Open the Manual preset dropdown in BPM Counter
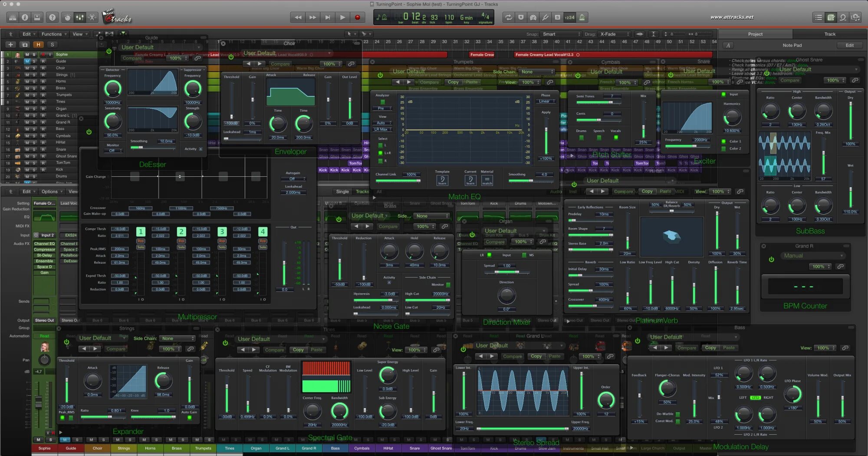 click(x=813, y=256)
